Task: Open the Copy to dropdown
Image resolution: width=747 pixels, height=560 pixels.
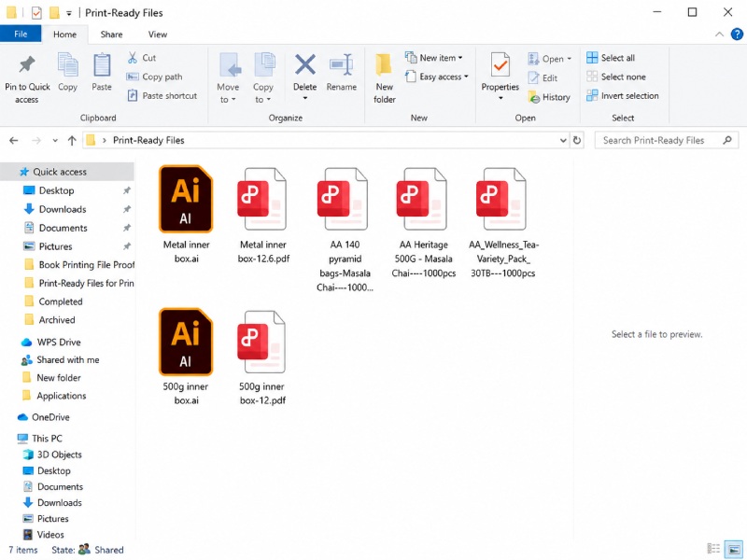Action: tap(263, 92)
